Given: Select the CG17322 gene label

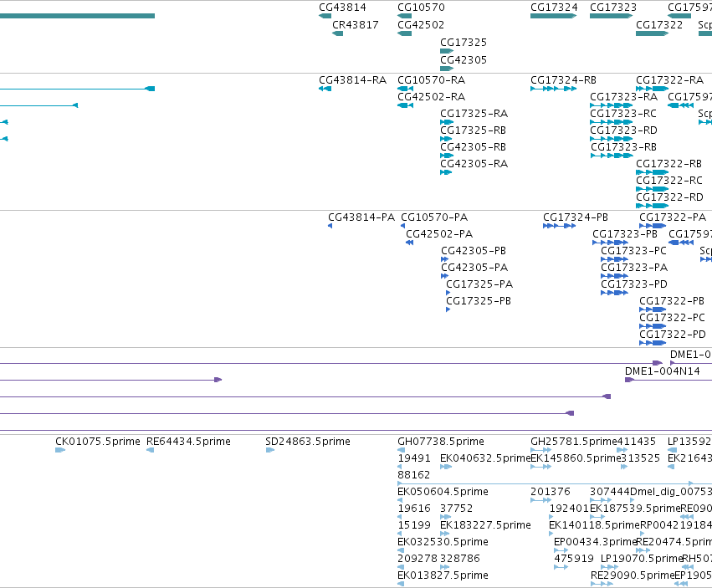Looking at the screenshot, I should 659,24.
